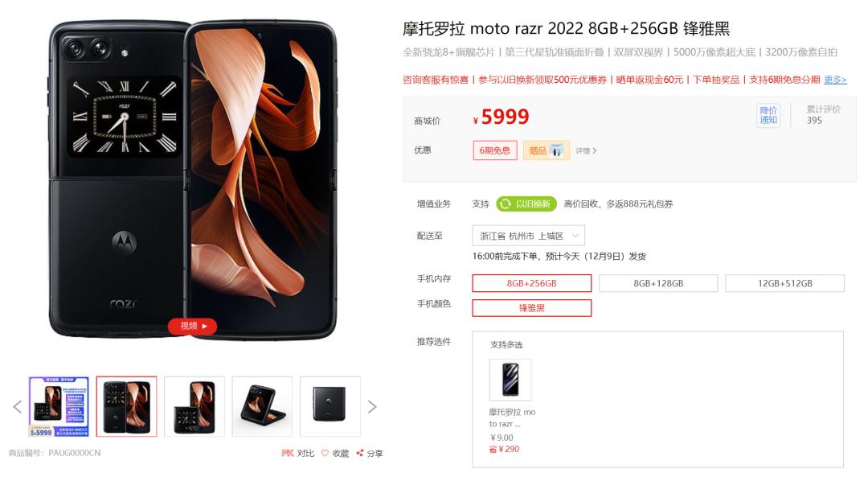
Task: Click the 降价通知 price alert icon
Action: pyautogui.click(x=768, y=115)
